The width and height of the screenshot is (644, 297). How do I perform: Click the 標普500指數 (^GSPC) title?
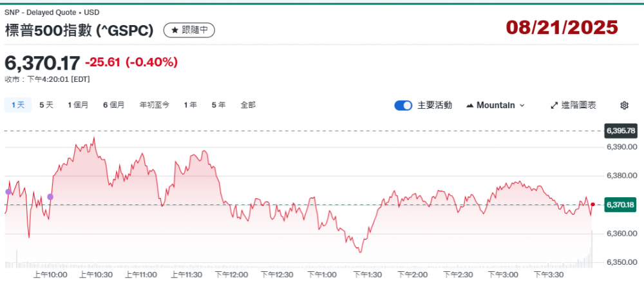(79, 30)
